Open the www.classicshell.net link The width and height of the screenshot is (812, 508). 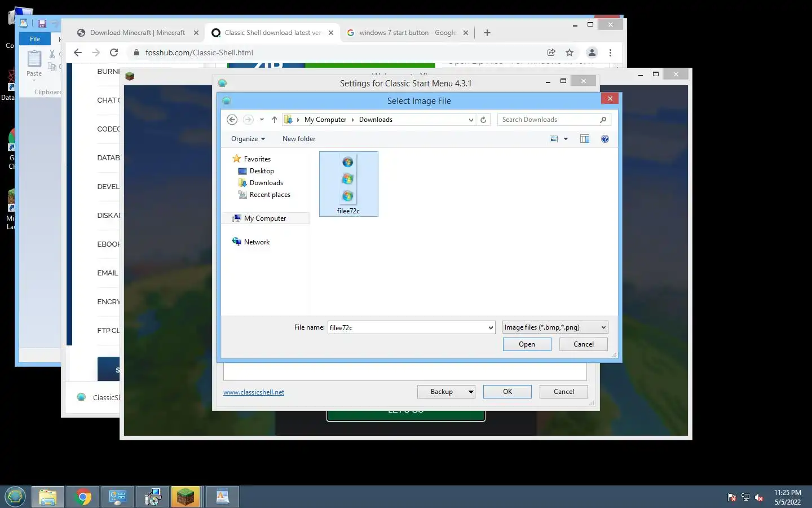[x=254, y=392]
